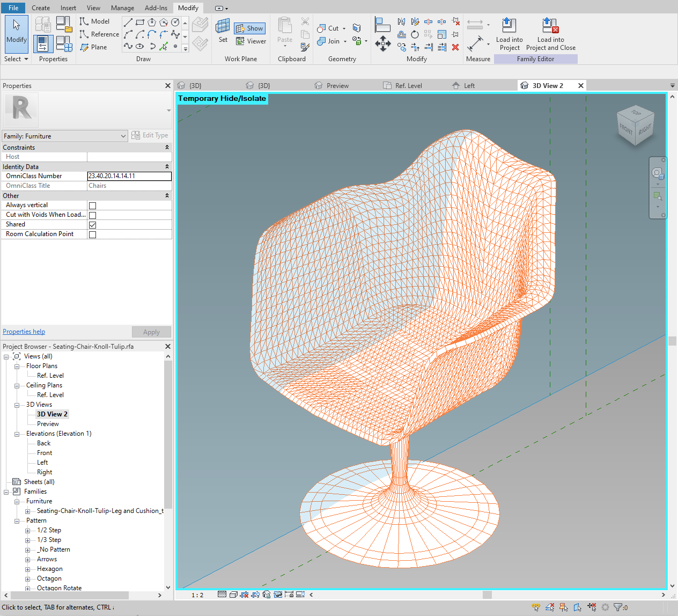Click the Model line button
This screenshot has width=678, height=616.
[94, 21]
